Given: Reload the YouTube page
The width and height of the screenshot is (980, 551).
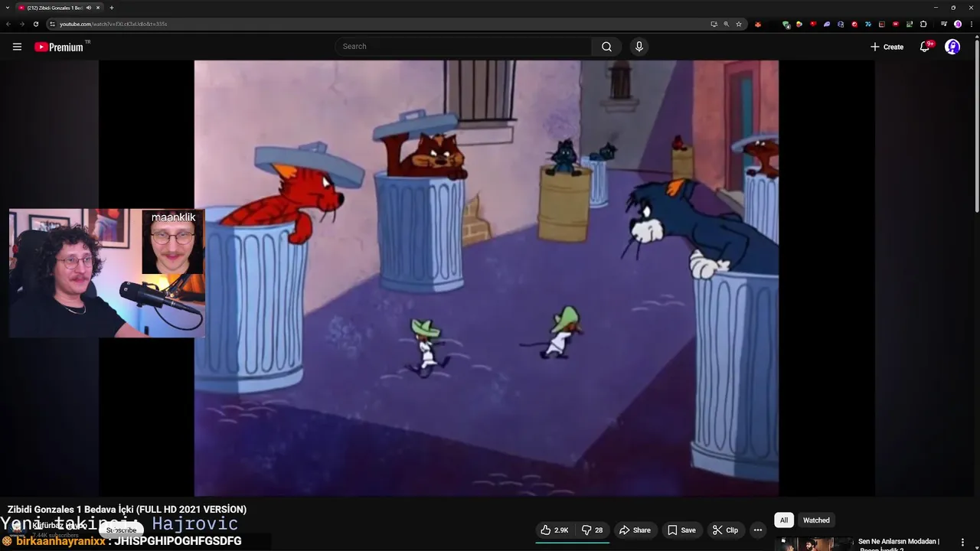Looking at the screenshot, I should tap(35, 24).
